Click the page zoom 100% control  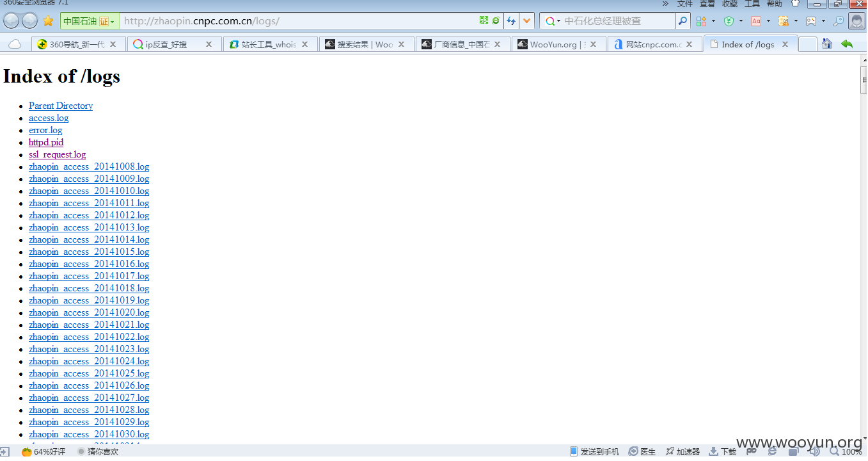[x=845, y=451]
